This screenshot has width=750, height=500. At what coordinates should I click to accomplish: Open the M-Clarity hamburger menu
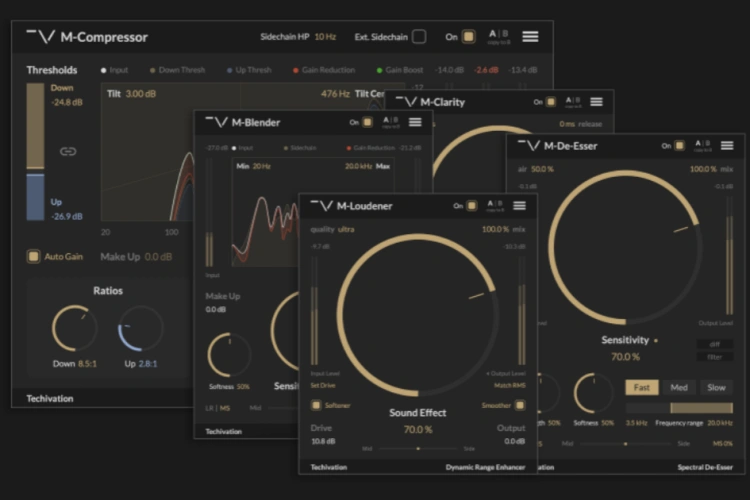point(596,102)
